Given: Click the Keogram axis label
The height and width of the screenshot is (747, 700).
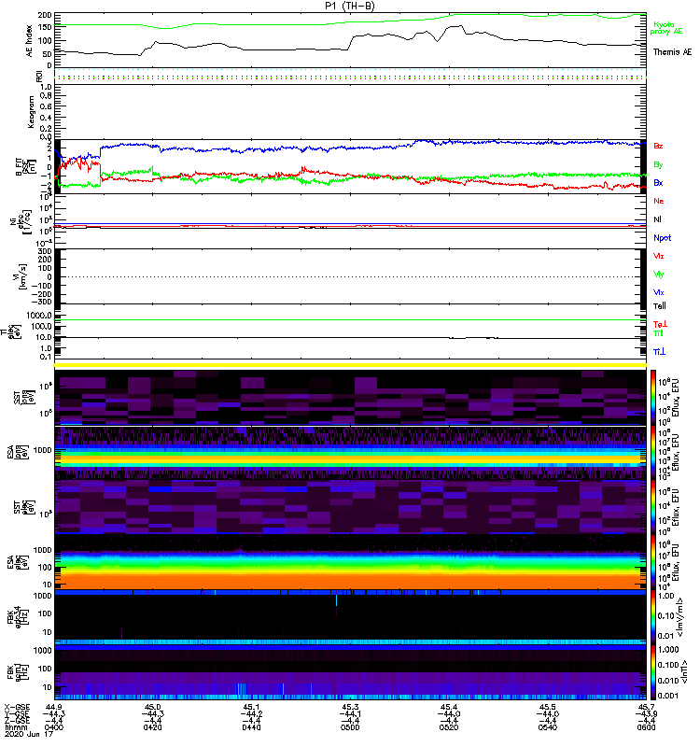Looking at the screenshot, I should 32,111.
